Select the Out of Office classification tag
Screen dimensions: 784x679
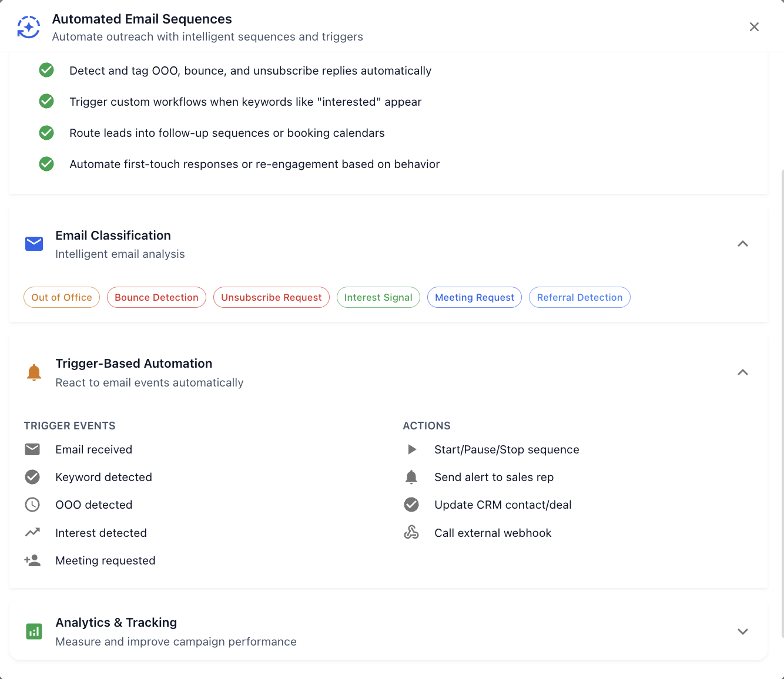click(61, 297)
